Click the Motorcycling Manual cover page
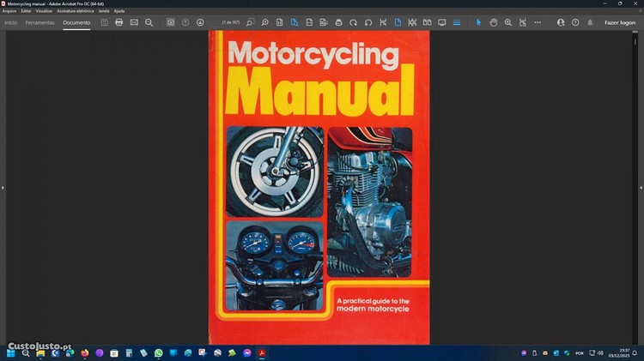Screen dimensions: 644x361 tap(319, 187)
